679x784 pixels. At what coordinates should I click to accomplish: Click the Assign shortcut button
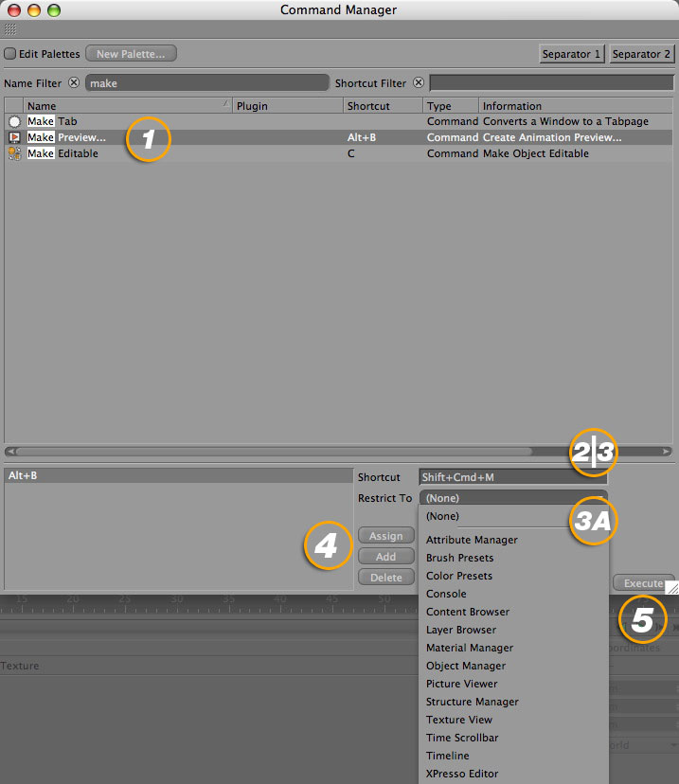pyautogui.click(x=385, y=536)
